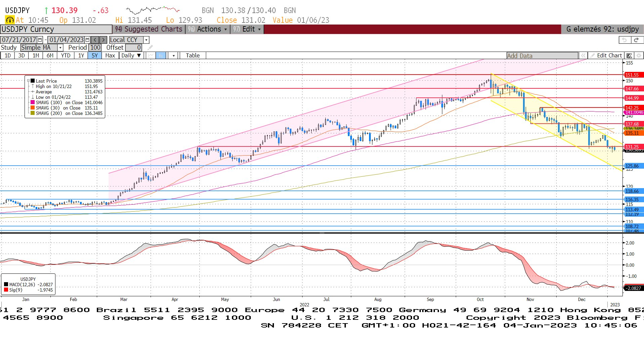Click the 131.25 red level label
Image resolution: width=644 pixels, height=344 pixels.
(x=633, y=147)
